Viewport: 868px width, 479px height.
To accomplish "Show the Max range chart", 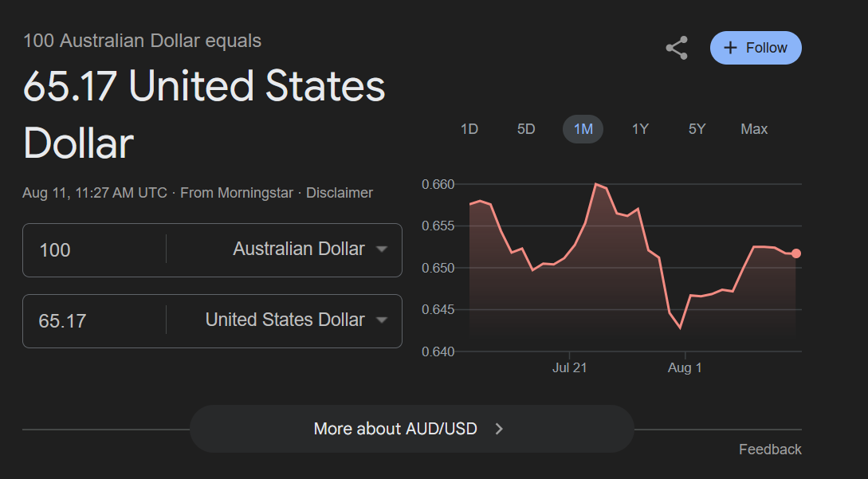I will pos(754,129).
